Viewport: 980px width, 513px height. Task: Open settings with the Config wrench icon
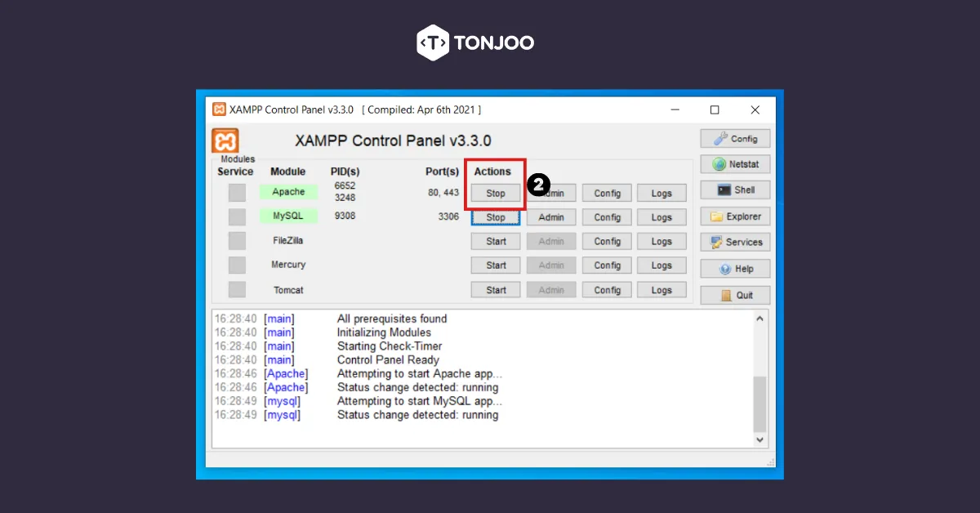coord(734,138)
